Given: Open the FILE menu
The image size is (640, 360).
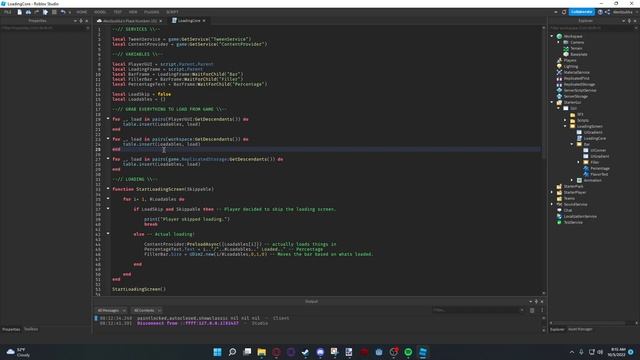Looking at the screenshot, I should pos(8,12).
